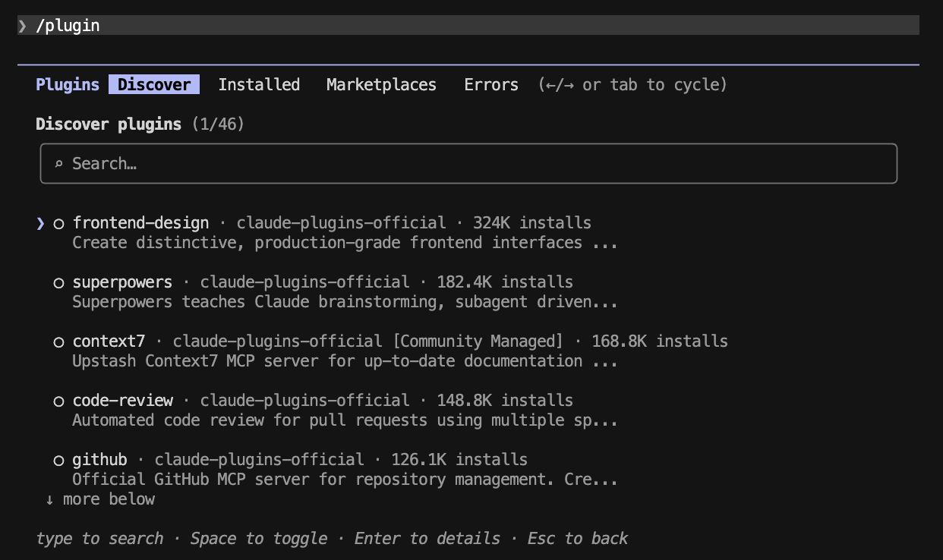This screenshot has width=943, height=560.
Task: Click the github plugin title
Action: (x=99, y=460)
